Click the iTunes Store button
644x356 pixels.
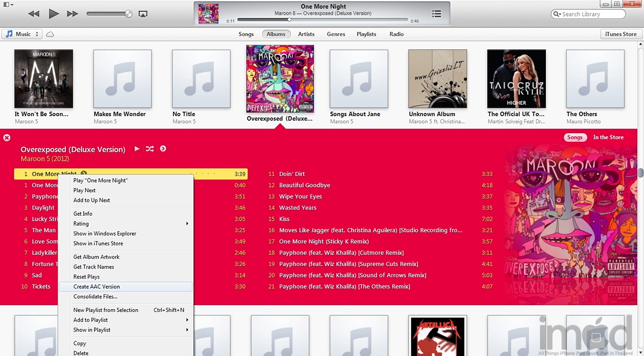620,34
